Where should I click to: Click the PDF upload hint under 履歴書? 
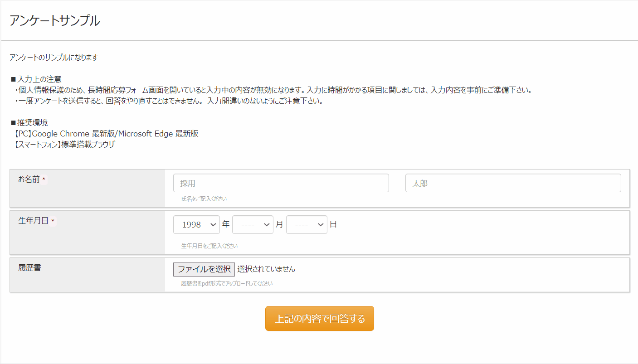[227, 284]
